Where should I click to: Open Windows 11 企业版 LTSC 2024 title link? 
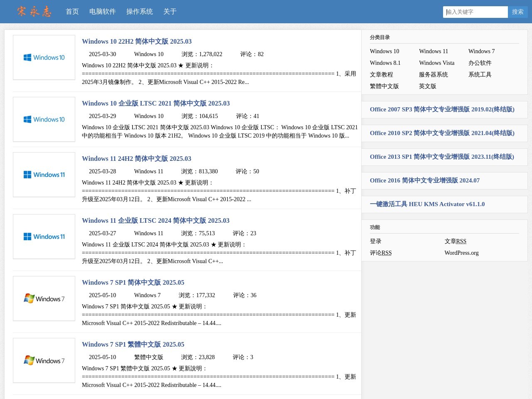[155, 221]
